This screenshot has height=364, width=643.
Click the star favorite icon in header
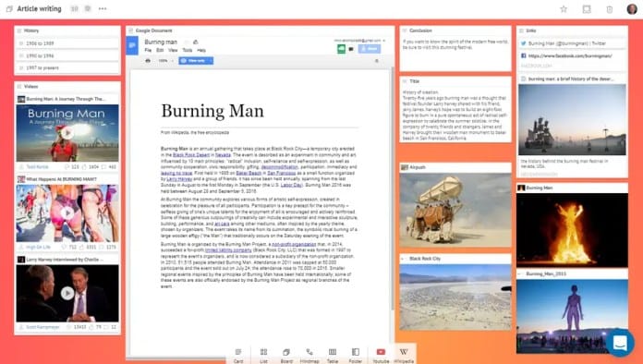pos(564,9)
